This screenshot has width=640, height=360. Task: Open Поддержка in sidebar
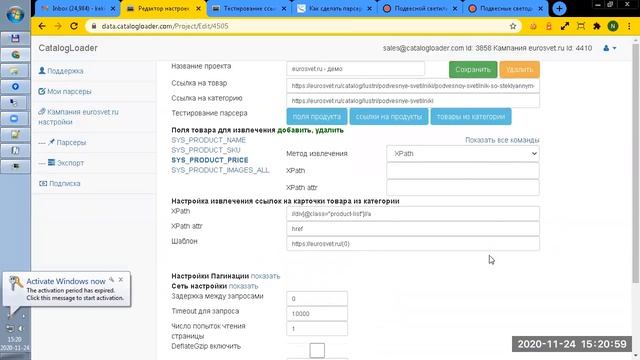point(65,71)
